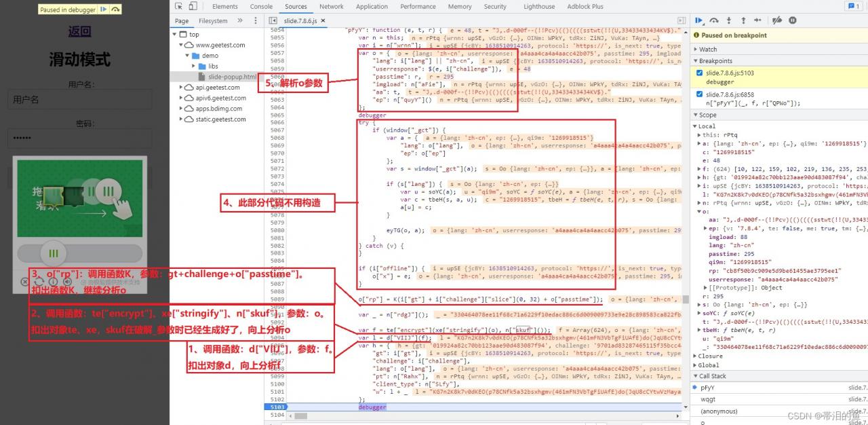Image resolution: width=868 pixels, height=425 pixels.
Task: Toggle breakpoint checkbox slide.7.8.6.js:5103
Action: tap(701, 73)
